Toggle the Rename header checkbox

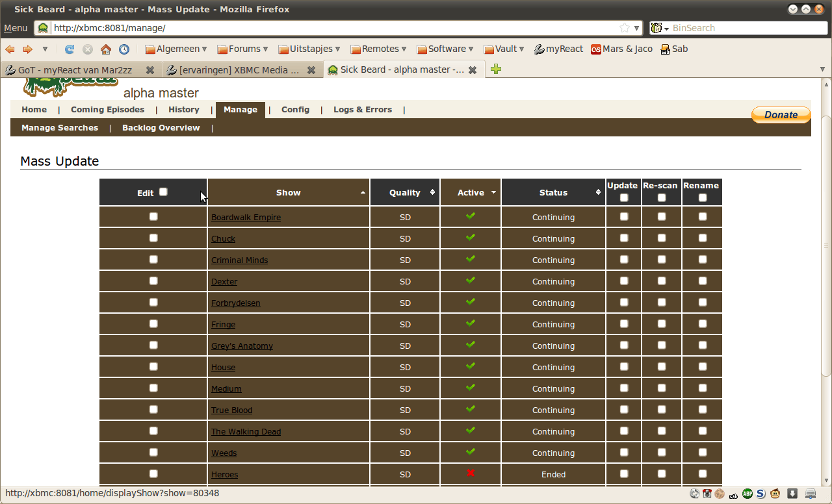click(703, 197)
